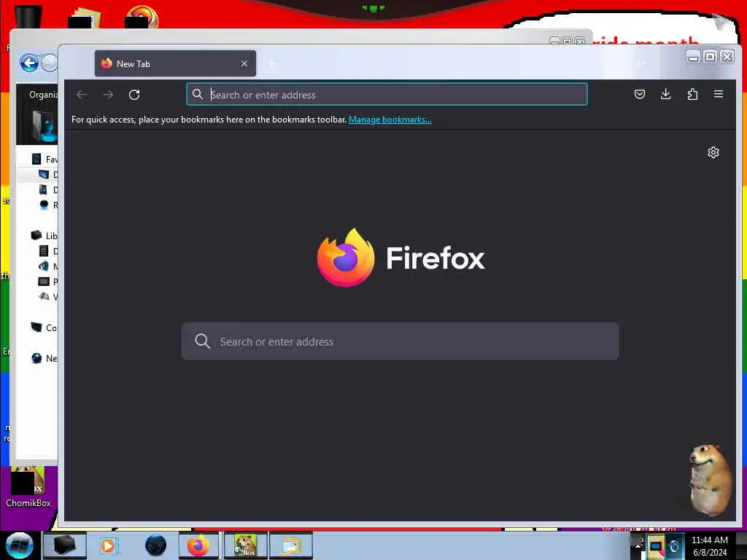Image resolution: width=747 pixels, height=560 pixels.
Task: Click the Firefox forward arrow button
Action: click(108, 95)
